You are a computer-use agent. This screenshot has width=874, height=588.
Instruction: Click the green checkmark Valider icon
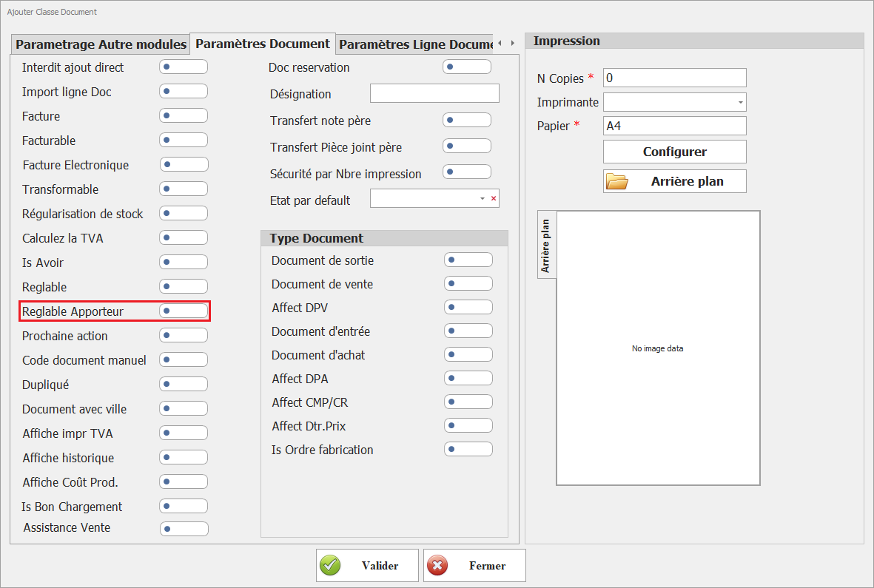[330, 565]
